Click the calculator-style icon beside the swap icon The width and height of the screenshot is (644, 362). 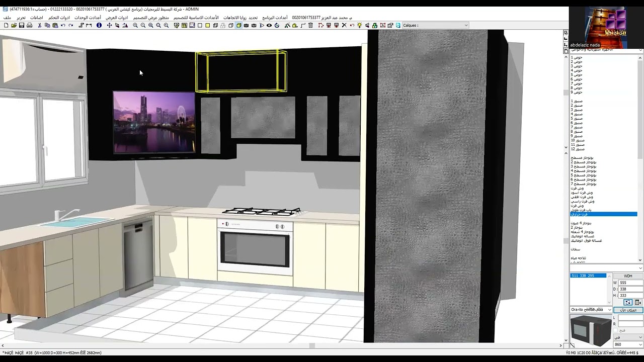point(638,302)
